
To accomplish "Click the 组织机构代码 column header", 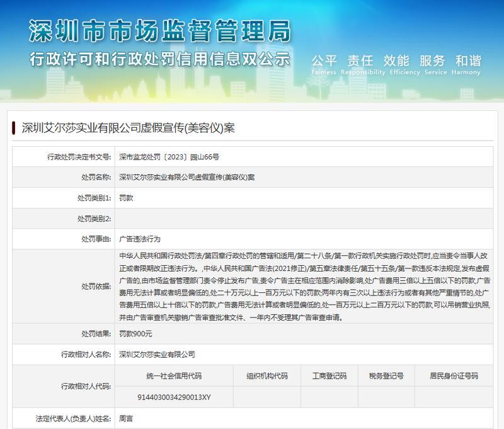I will point(266,375).
